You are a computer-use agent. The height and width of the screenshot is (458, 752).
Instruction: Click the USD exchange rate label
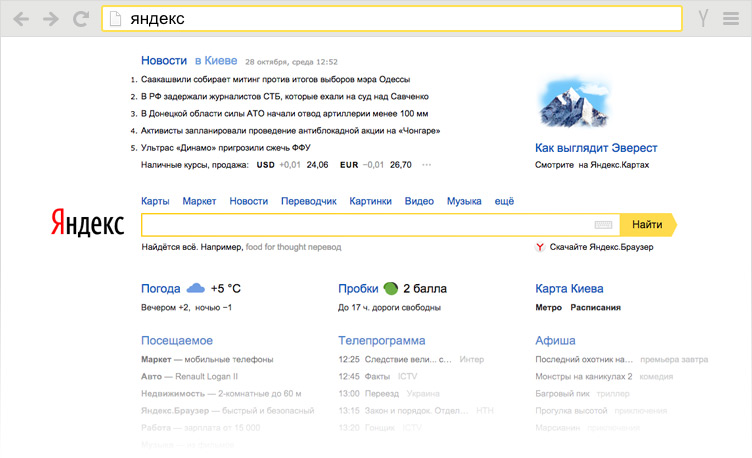pos(266,164)
